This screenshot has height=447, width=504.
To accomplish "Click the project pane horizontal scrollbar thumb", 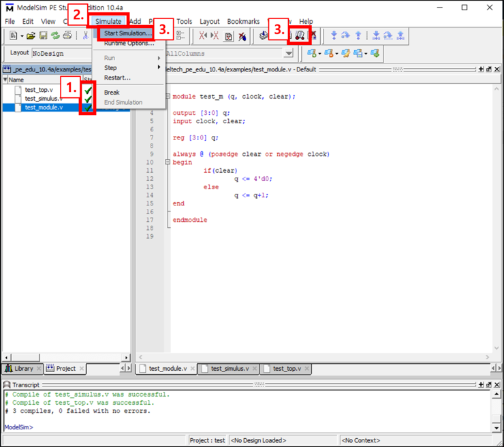I will [25, 357].
